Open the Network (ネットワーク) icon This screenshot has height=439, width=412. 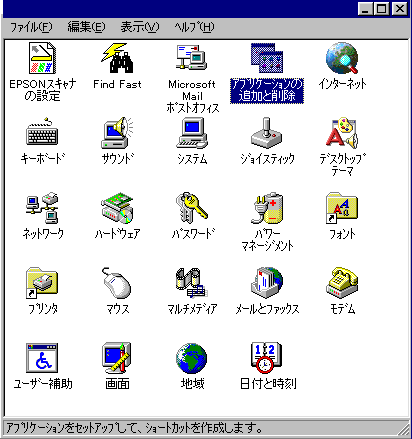point(42,208)
